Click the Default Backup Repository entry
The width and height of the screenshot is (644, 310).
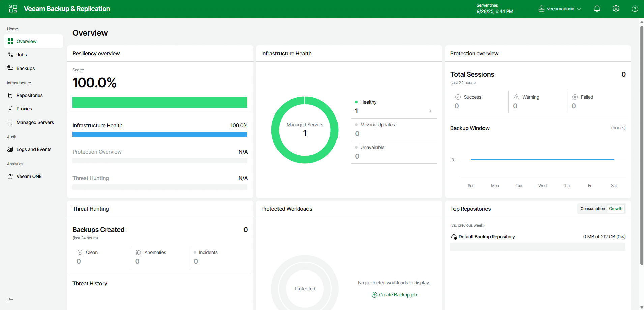point(486,237)
